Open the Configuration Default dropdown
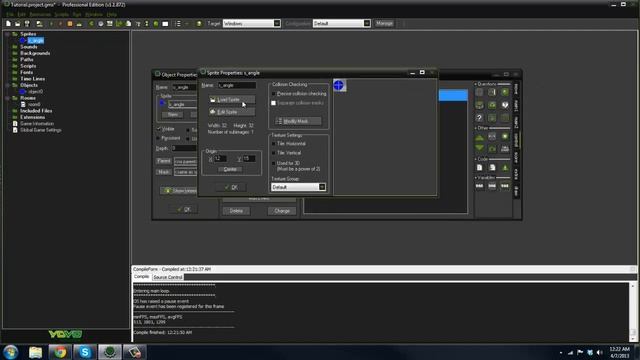The height and width of the screenshot is (360, 640). point(342,24)
